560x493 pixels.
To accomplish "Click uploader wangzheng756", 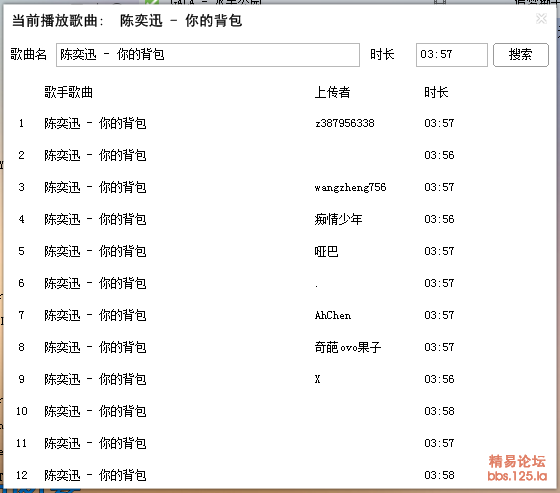I will pyautogui.click(x=350, y=187).
